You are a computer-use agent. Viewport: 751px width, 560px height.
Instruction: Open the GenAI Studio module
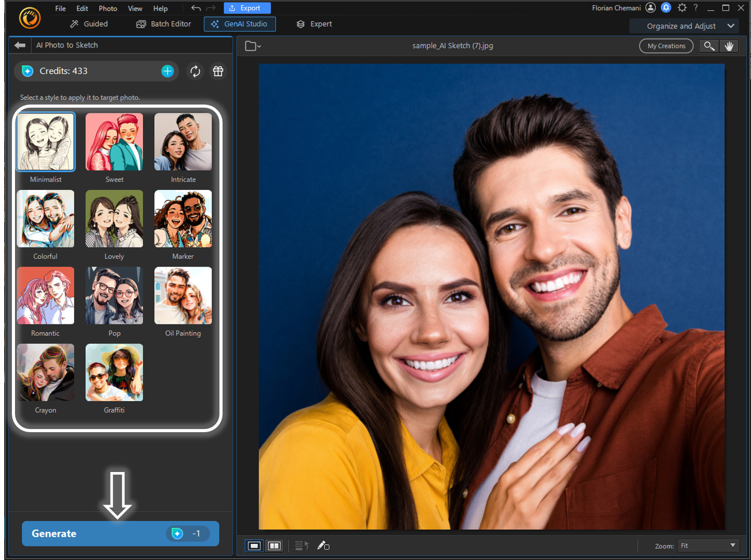[x=239, y=24]
